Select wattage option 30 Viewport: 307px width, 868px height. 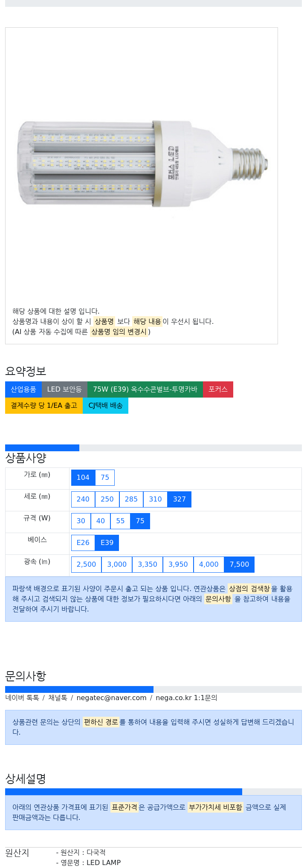pos(81,521)
